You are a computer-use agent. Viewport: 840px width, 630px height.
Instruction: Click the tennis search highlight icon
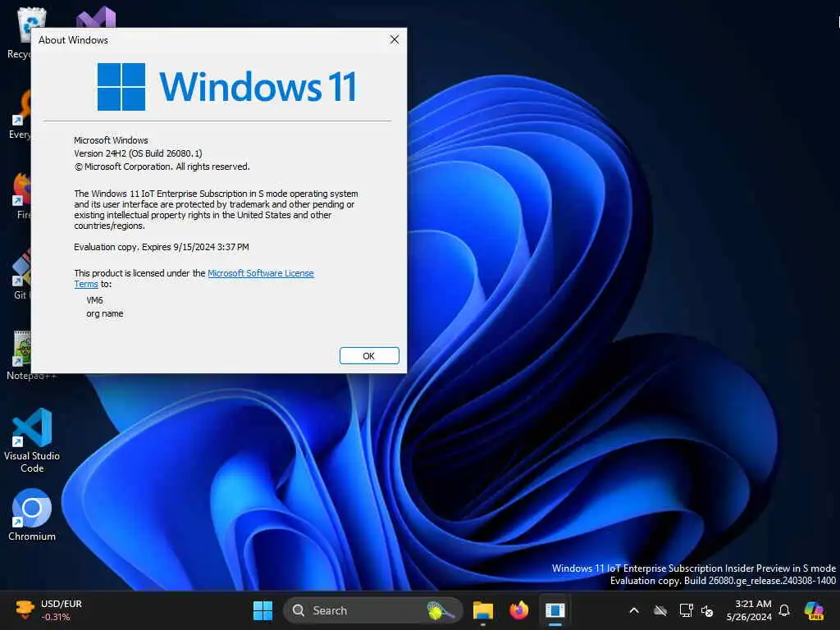[x=441, y=610]
